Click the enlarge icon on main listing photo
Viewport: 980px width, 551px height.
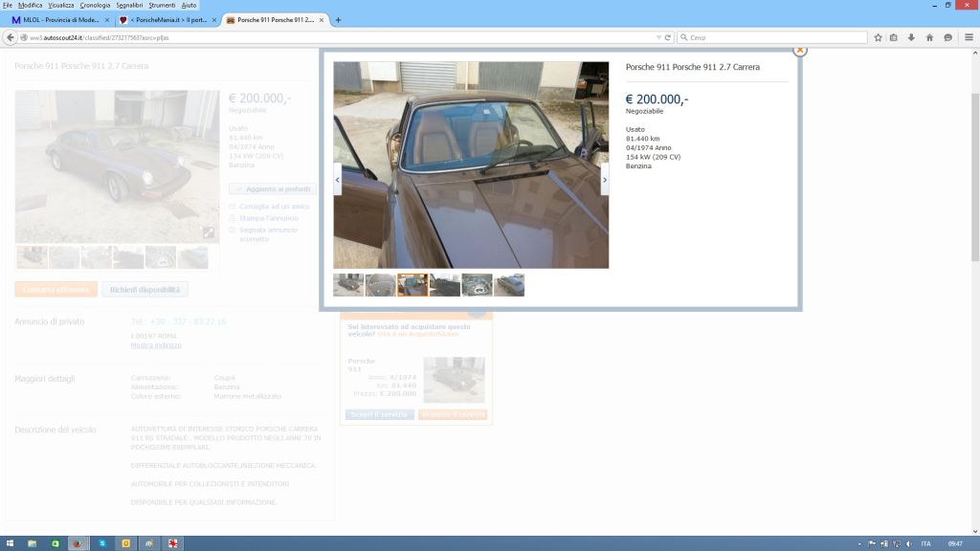coord(209,232)
